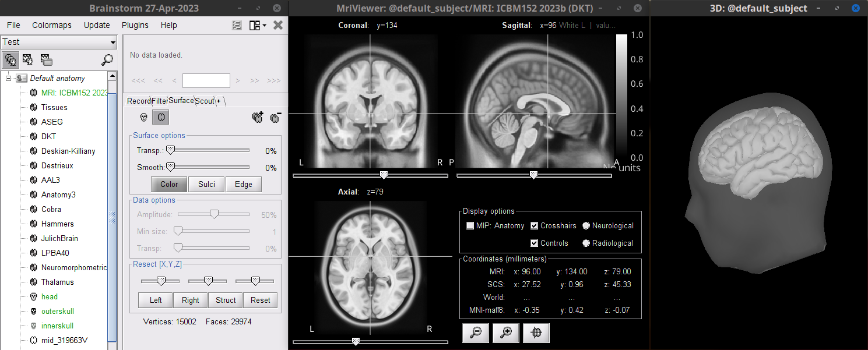Uncheck the Crosshairs checkbox
Screen dimensions: 868x350
point(535,226)
